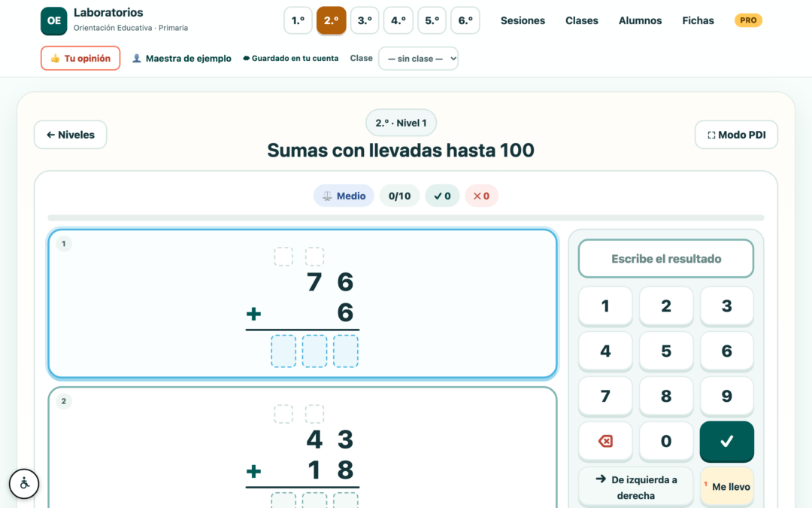812x508 pixels.
Task: Open the Fichas menu
Action: (x=698, y=21)
